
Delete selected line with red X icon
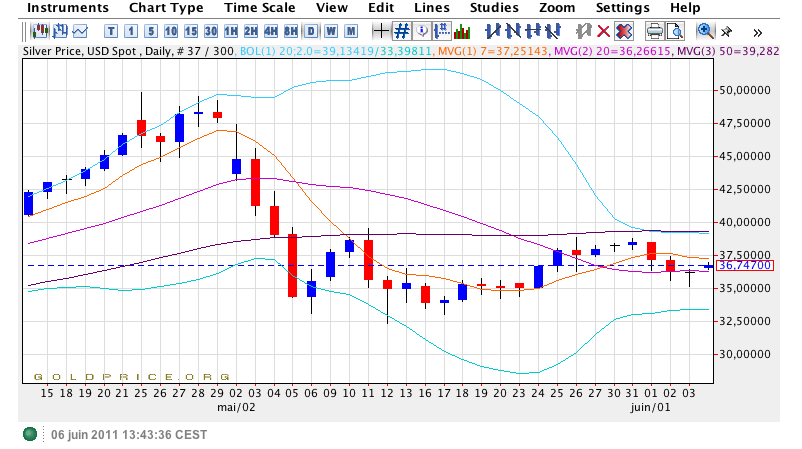coord(603,30)
